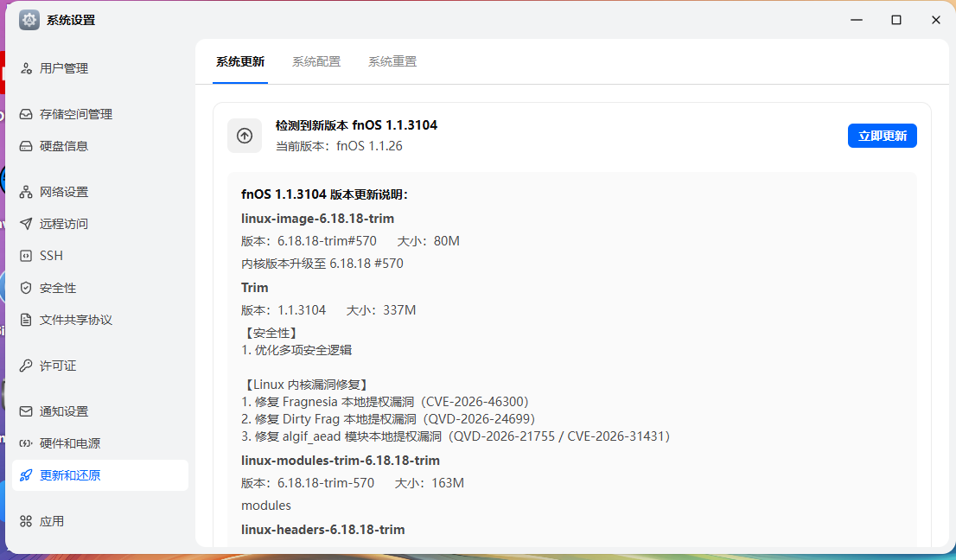Open 文件共享协议 in the sidebar
This screenshot has width=956, height=560.
click(100, 320)
